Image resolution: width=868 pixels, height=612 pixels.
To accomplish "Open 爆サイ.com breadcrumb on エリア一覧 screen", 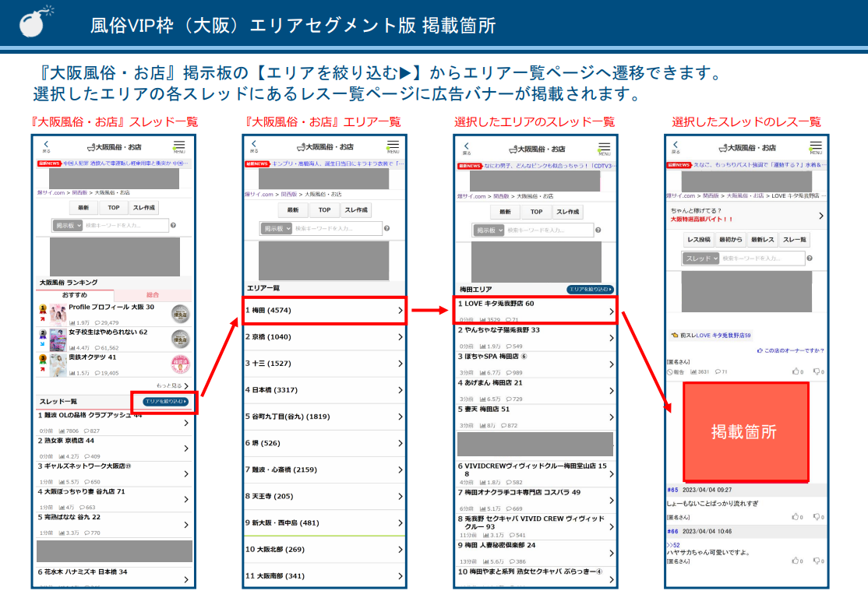I will click(x=259, y=194).
